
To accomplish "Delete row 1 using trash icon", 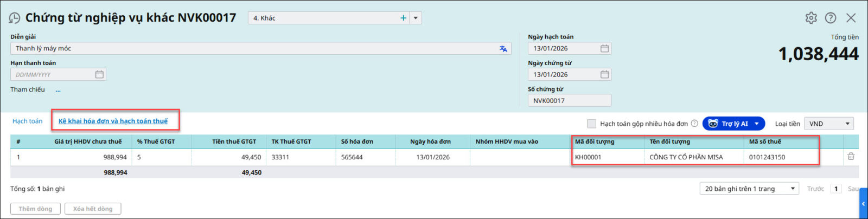I will coord(851,157).
